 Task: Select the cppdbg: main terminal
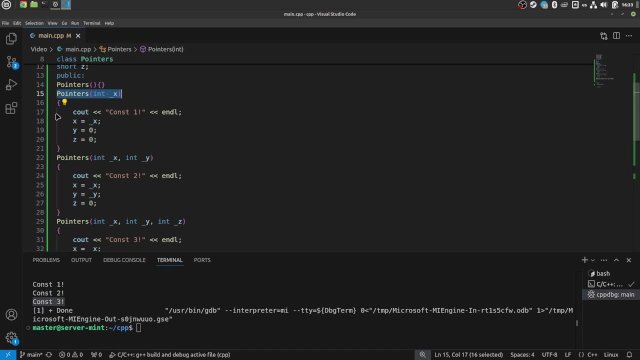[x=611, y=295]
